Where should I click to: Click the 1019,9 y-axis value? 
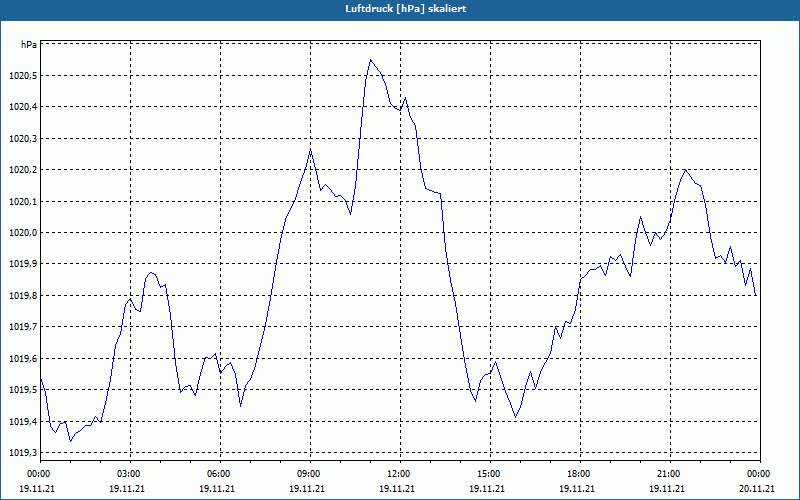pos(23,264)
